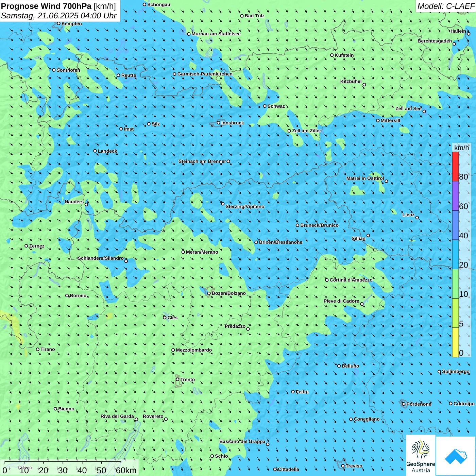Click the 'Hallein' label
The height and width of the screenshot is (476, 476).
point(458,31)
